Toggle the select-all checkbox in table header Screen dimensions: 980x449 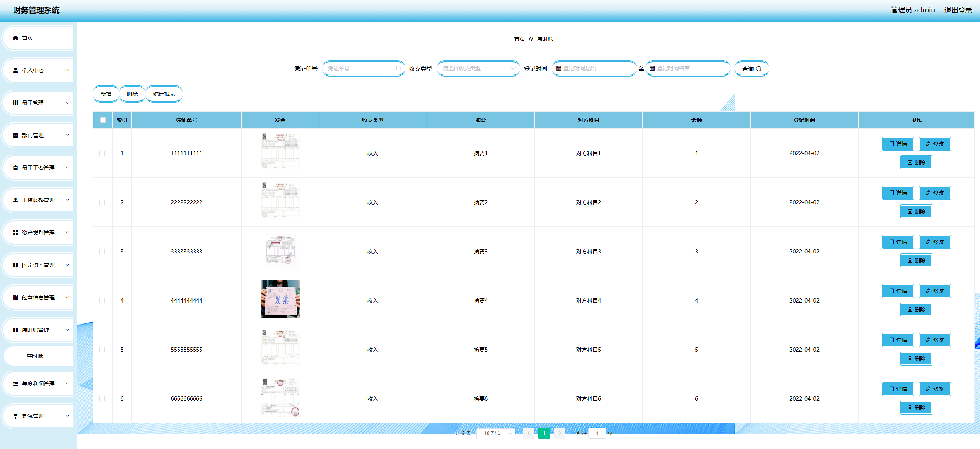[102, 120]
